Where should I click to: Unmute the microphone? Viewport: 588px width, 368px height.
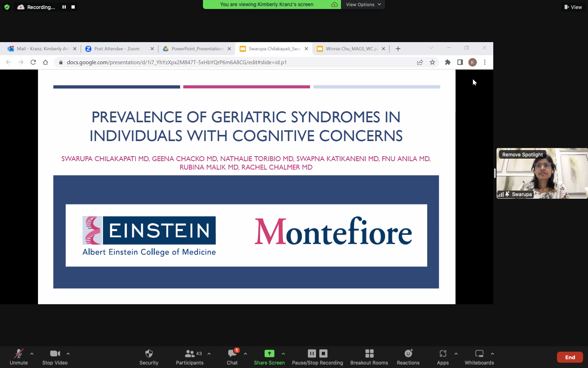point(19,357)
